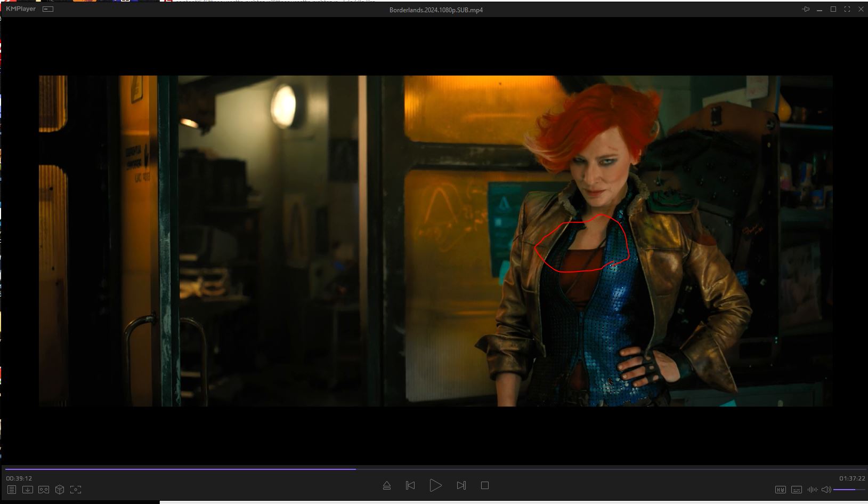Image resolution: width=868 pixels, height=504 pixels.
Task: Open the playlist panel icon
Action: (12, 490)
